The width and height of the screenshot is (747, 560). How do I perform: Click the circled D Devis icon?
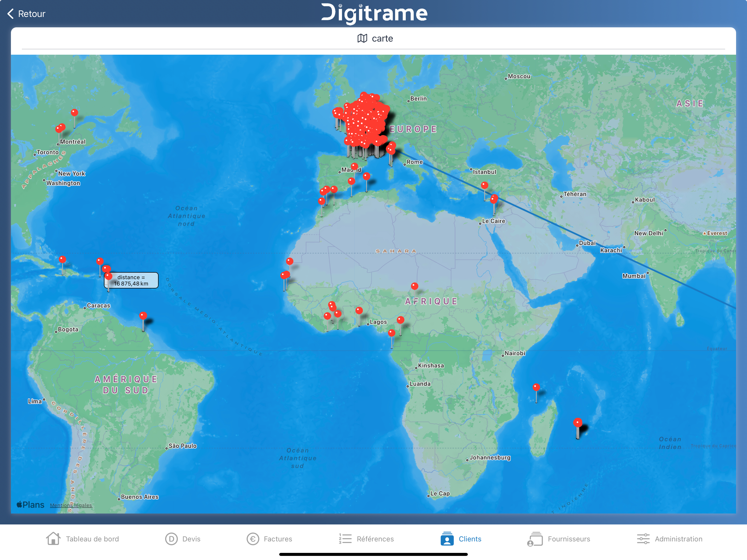click(171, 539)
